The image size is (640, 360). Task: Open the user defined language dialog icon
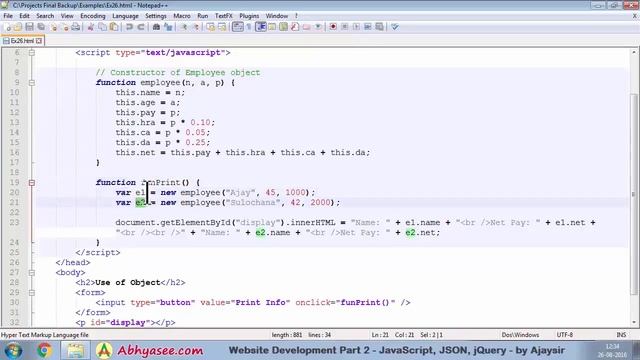(x=272, y=27)
